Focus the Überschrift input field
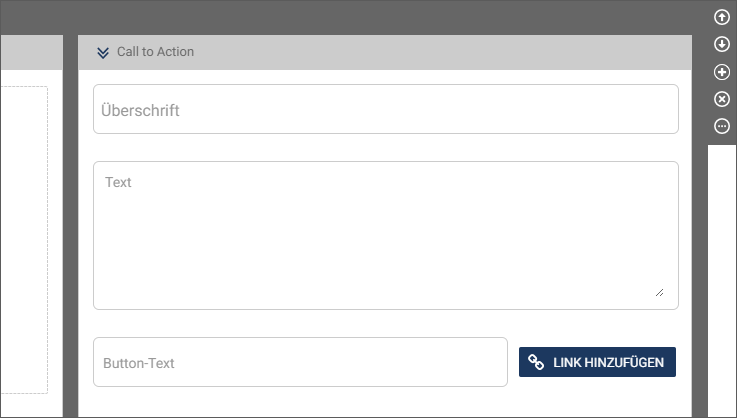The height and width of the screenshot is (418, 737). [385, 109]
